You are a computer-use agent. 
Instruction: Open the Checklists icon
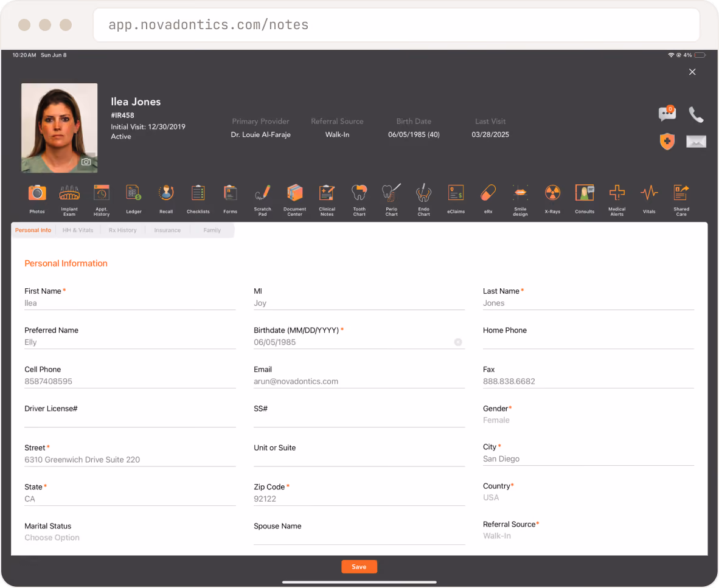(x=198, y=193)
